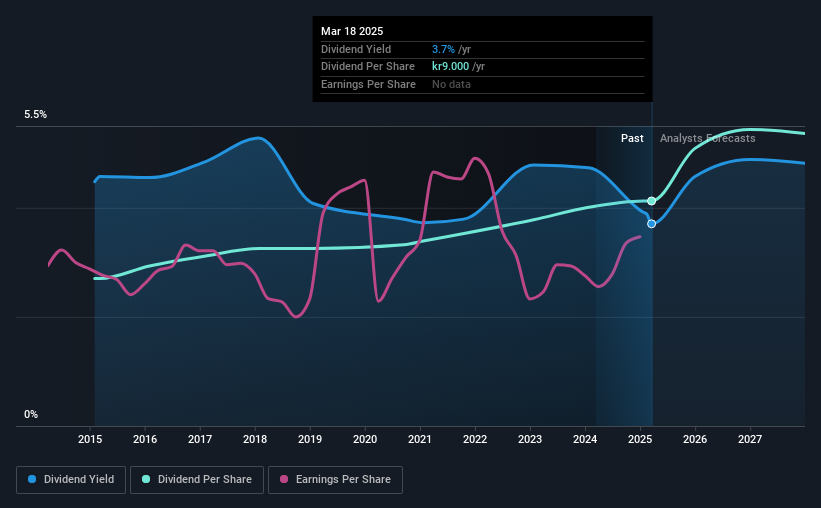This screenshot has width=821, height=508.
Task: Click the Mar 18 2025 tooltip date
Action: tap(352, 31)
